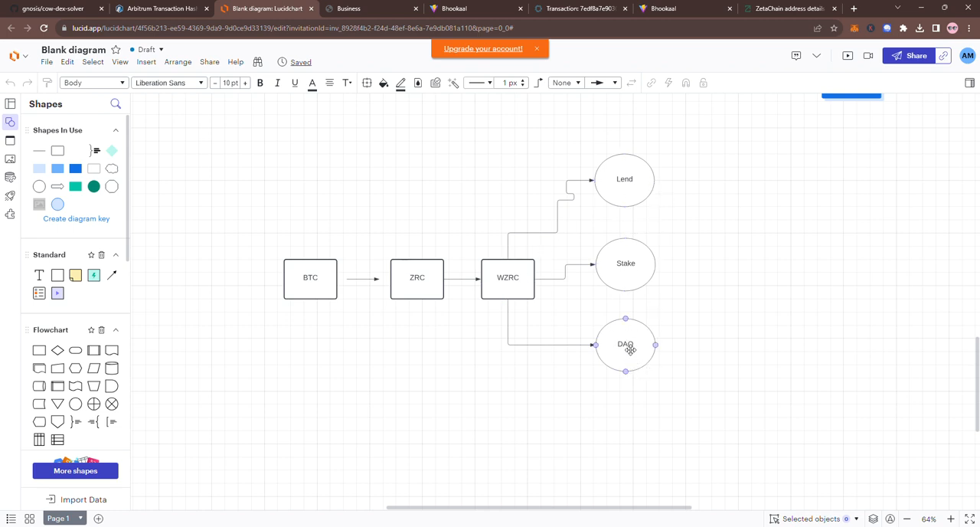Open the magic wand format tool
980x527 pixels.
(453, 83)
